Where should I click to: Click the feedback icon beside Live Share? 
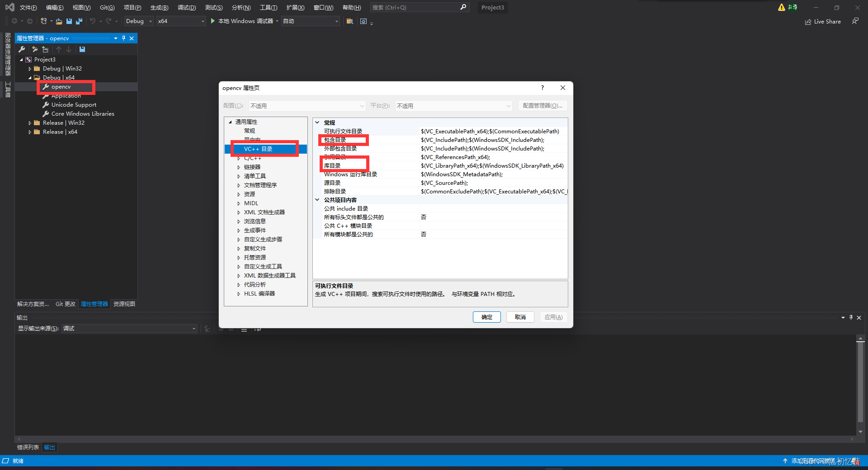click(x=855, y=21)
